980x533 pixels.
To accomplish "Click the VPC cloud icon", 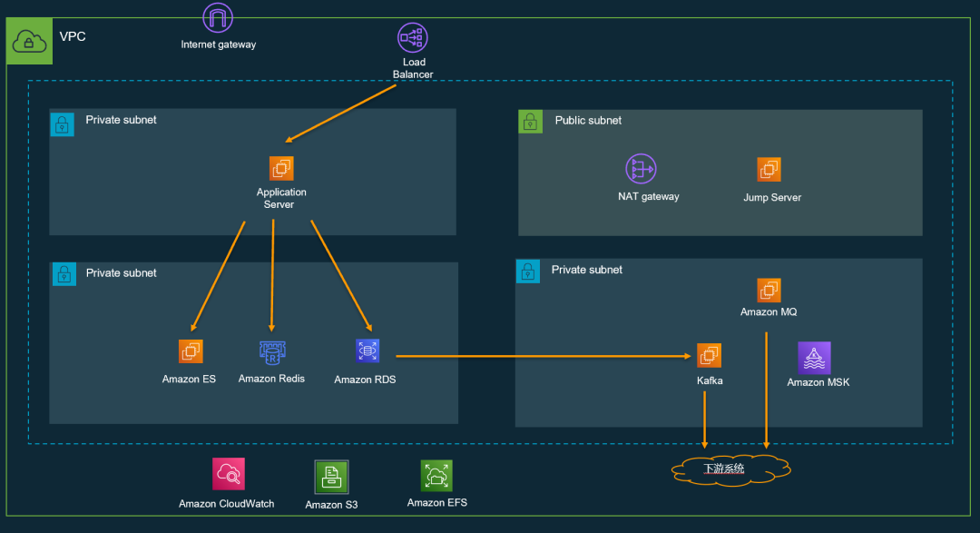I will click(29, 41).
